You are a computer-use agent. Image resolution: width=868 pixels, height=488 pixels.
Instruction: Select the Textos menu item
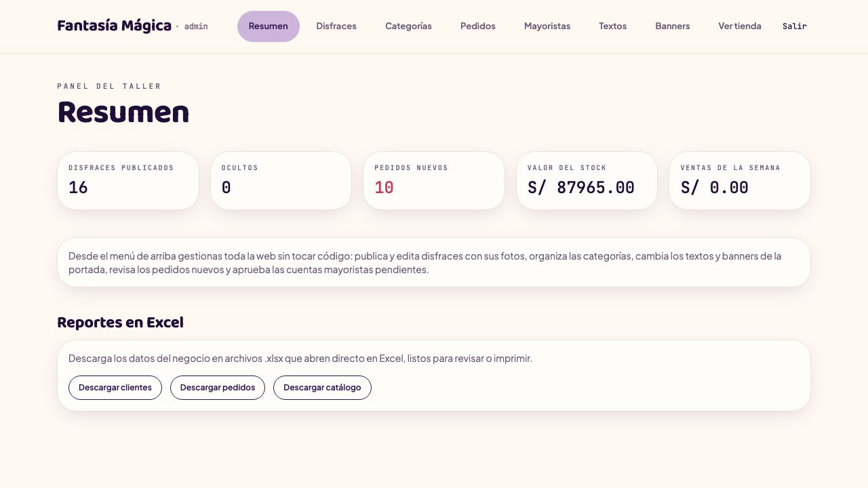613,26
